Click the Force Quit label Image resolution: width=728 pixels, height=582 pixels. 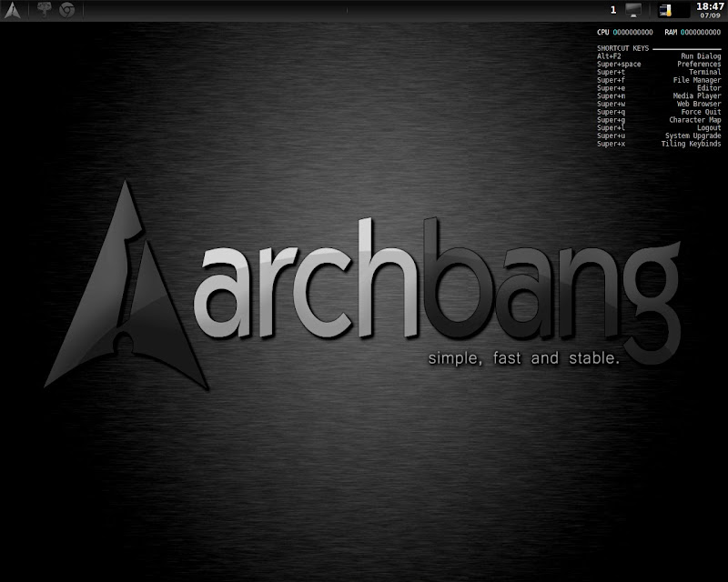(x=701, y=111)
